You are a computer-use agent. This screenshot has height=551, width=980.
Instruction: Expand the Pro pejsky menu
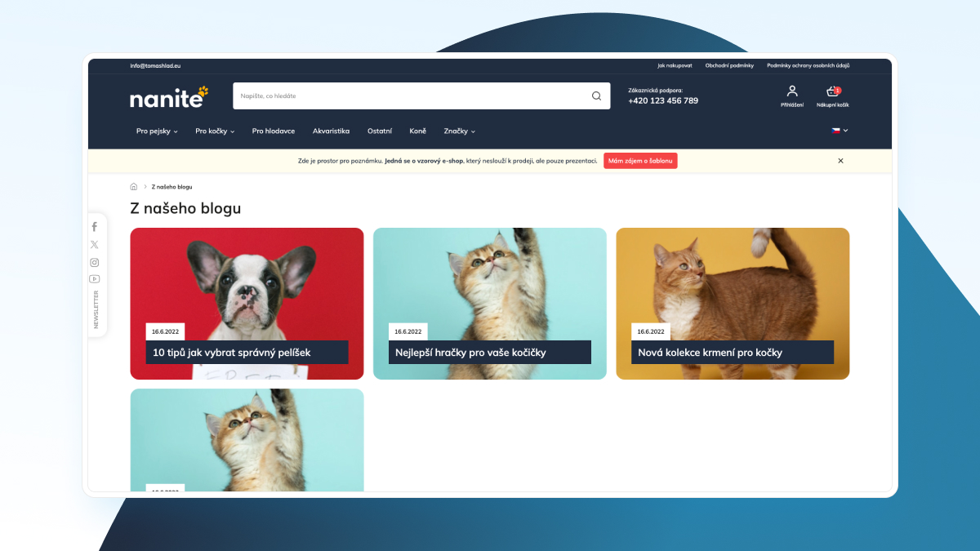tap(157, 131)
